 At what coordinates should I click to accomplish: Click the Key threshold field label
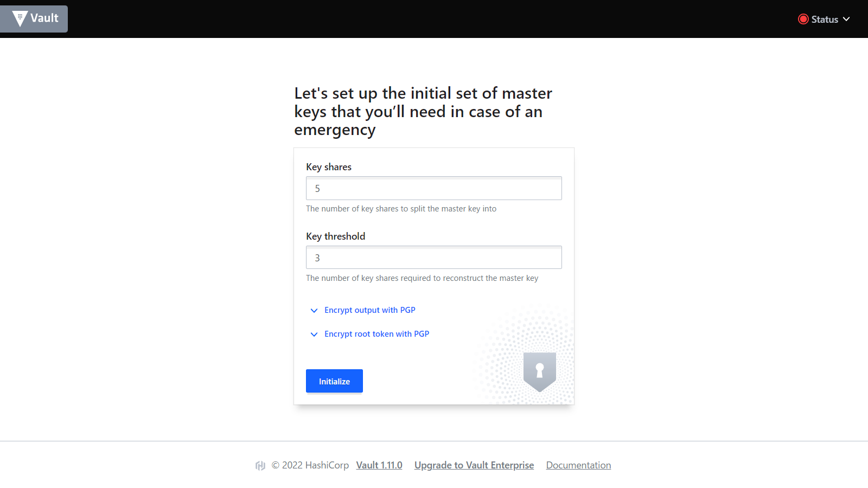coord(335,236)
